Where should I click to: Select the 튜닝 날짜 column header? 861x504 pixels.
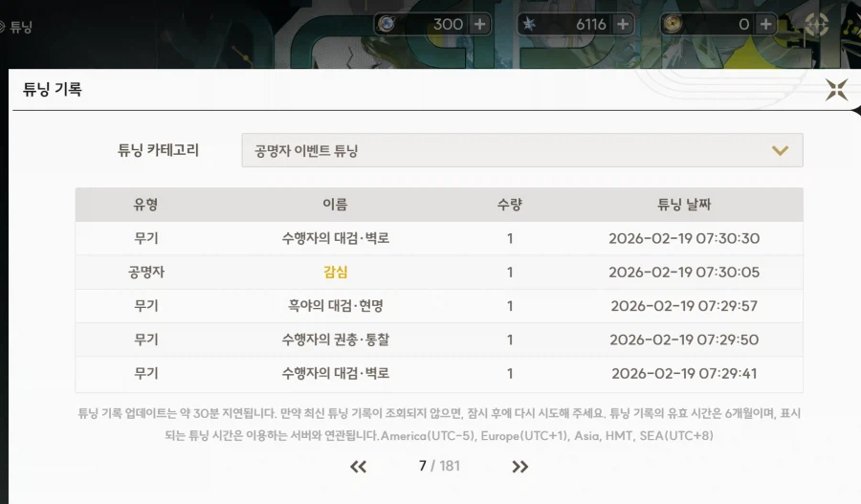684,205
